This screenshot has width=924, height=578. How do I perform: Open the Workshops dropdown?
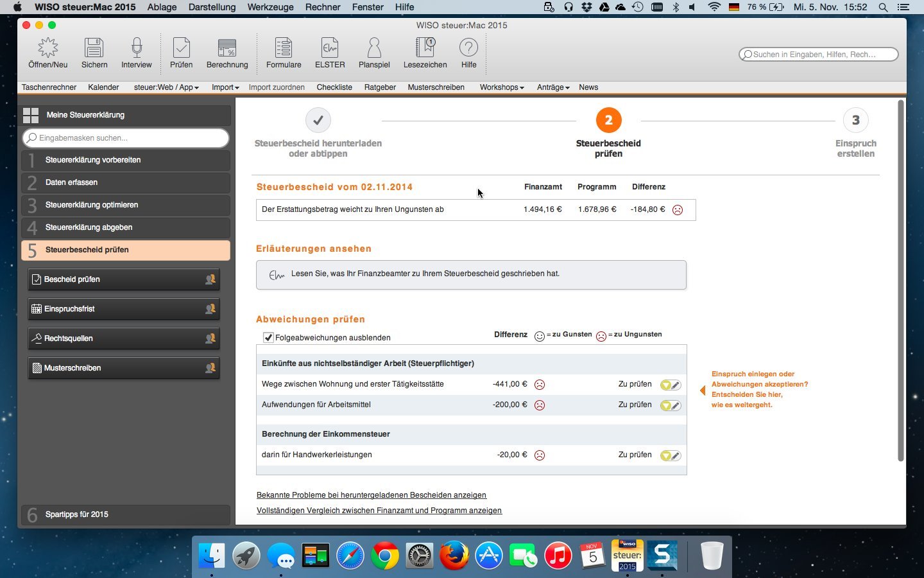click(x=501, y=87)
